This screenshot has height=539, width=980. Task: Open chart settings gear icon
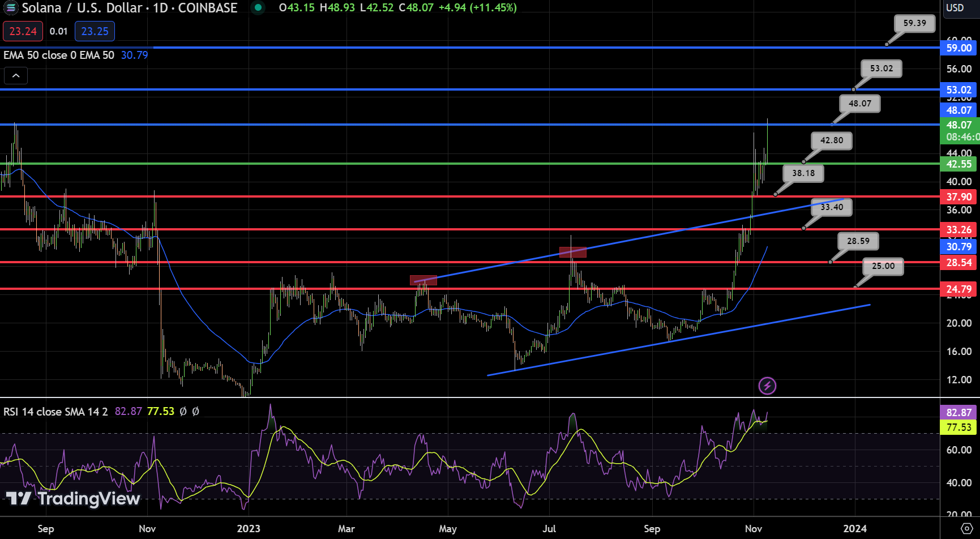point(967,528)
